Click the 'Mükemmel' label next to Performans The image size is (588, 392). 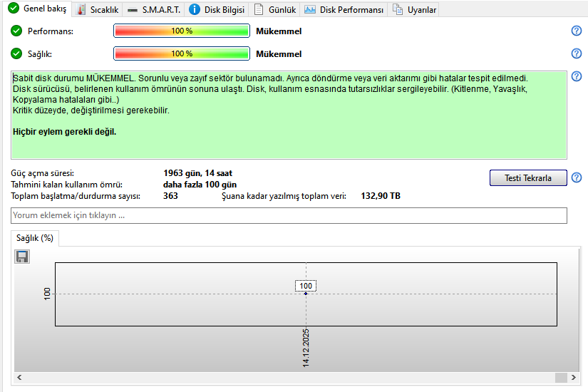click(x=279, y=31)
